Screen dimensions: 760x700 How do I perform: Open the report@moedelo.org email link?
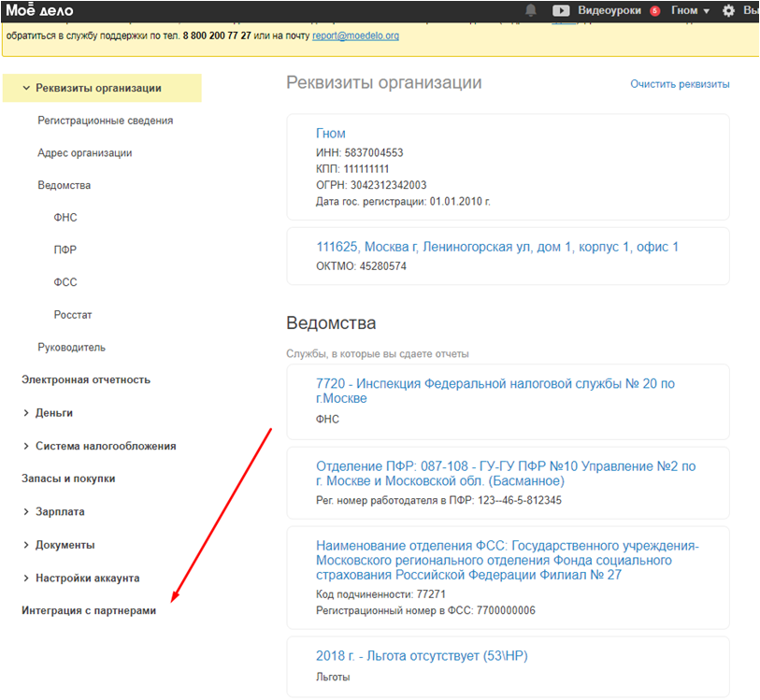(355, 36)
